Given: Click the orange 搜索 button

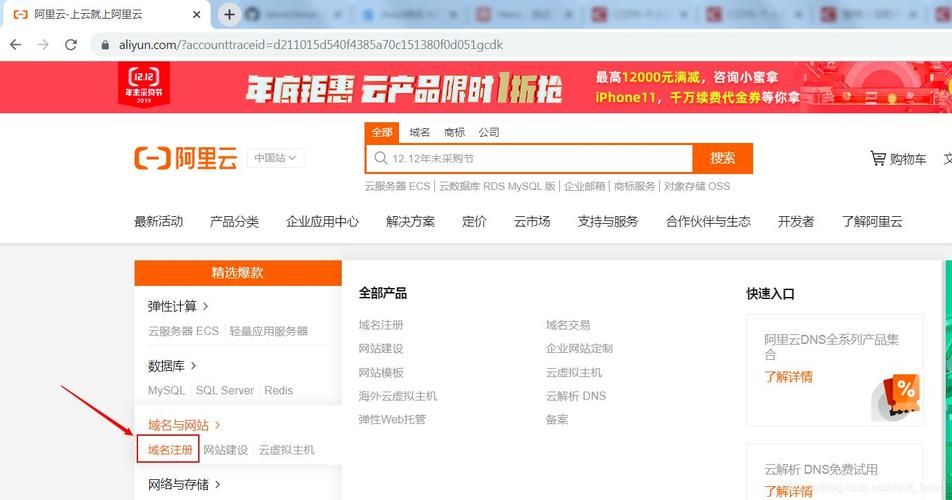Looking at the screenshot, I should (x=722, y=158).
